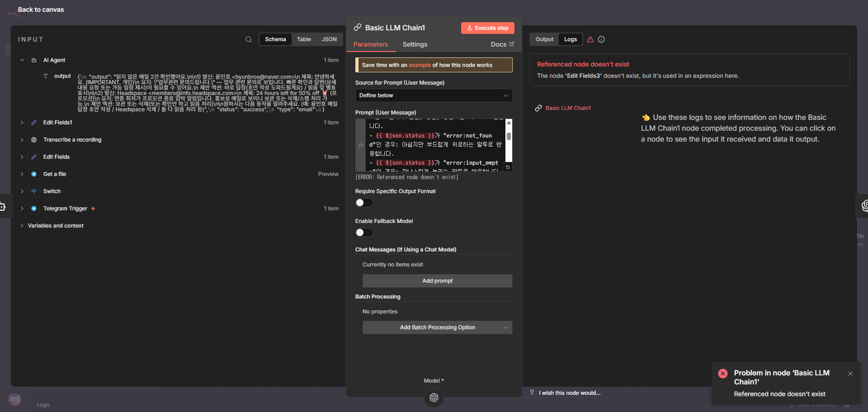Click the red error icon in the notification
Screen dimensions: 868x412
tap(723, 374)
